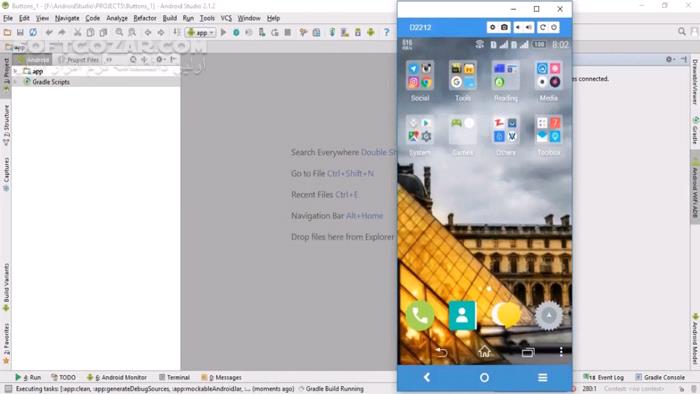Open the Build menu
The height and width of the screenshot is (394, 700).
(x=170, y=18)
